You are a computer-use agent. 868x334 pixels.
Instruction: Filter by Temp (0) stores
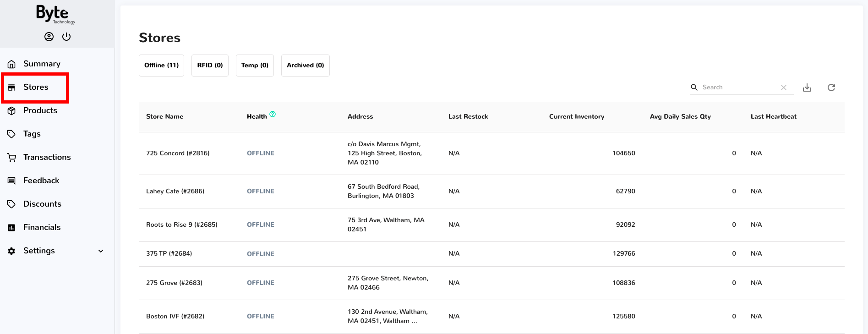(255, 66)
